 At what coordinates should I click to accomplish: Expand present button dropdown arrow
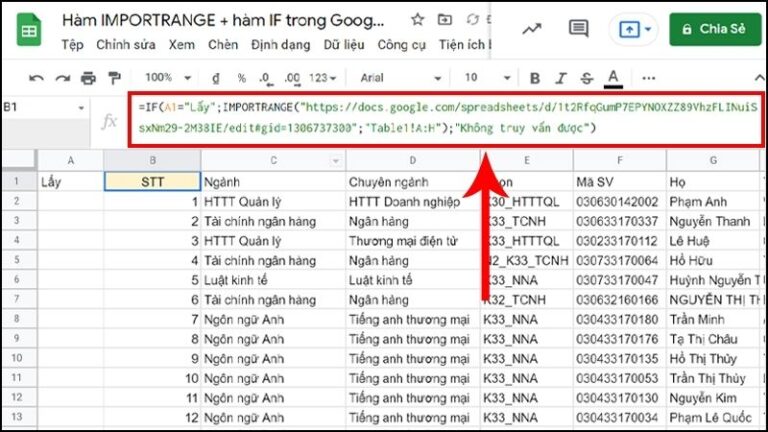tap(648, 29)
